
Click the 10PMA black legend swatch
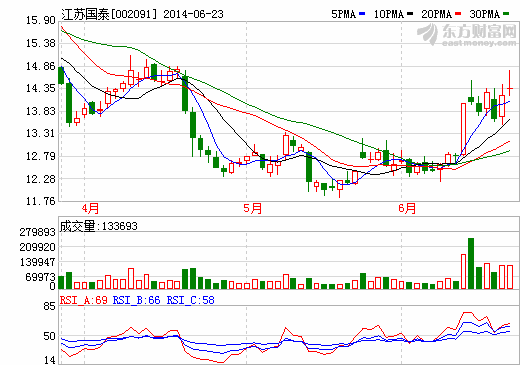pyautogui.click(x=410, y=14)
